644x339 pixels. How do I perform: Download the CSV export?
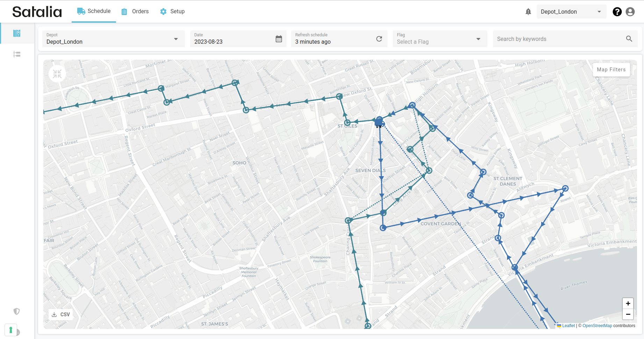coord(61,315)
